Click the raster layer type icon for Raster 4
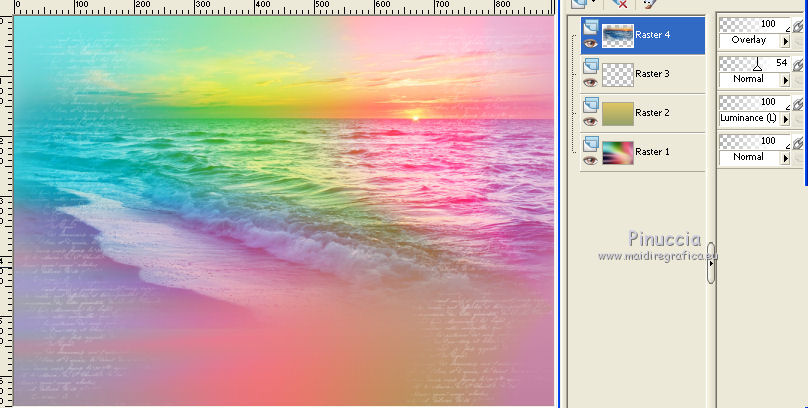808x408 pixels. tap(591, 27)
